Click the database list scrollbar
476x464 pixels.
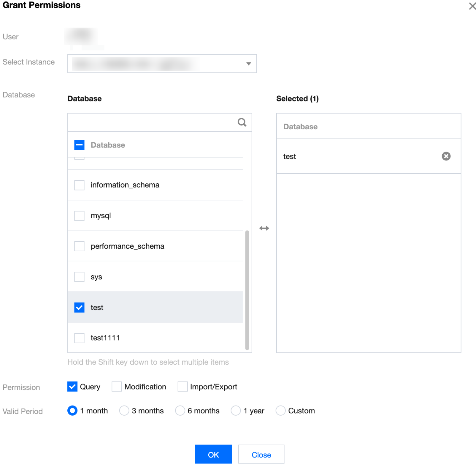click(x=247, y=290)
